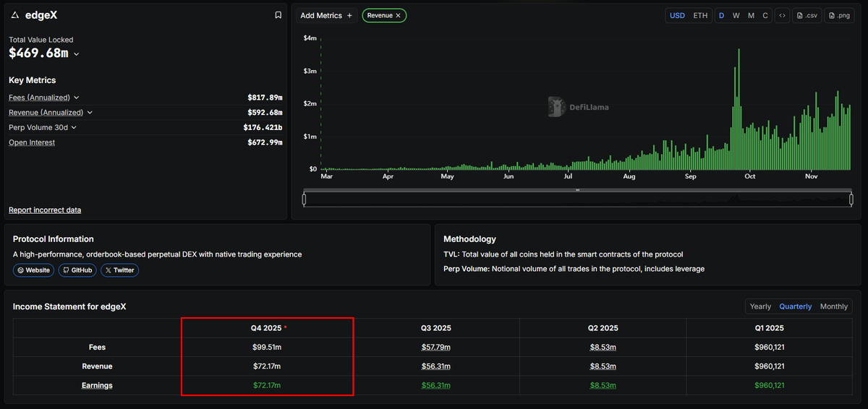Click the Q1 2025 column header

tap(770, 328)
